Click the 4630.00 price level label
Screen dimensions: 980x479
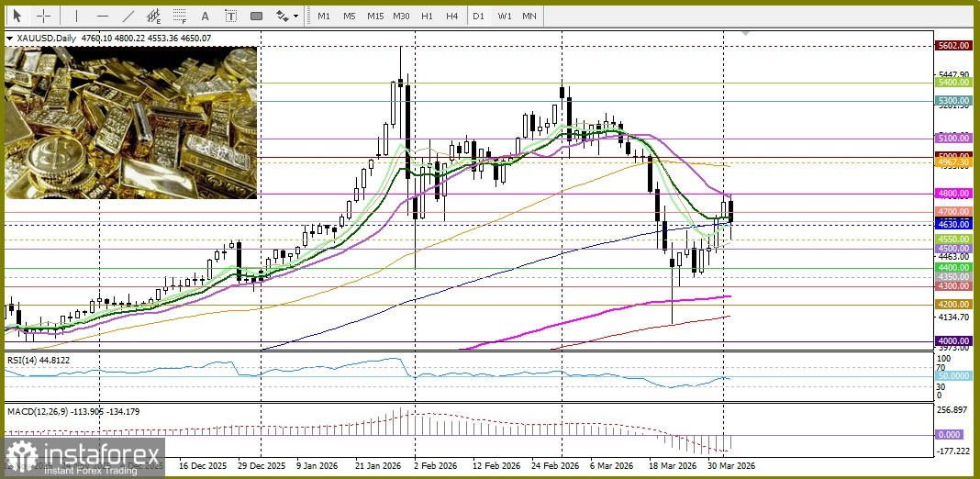(953, 224)
